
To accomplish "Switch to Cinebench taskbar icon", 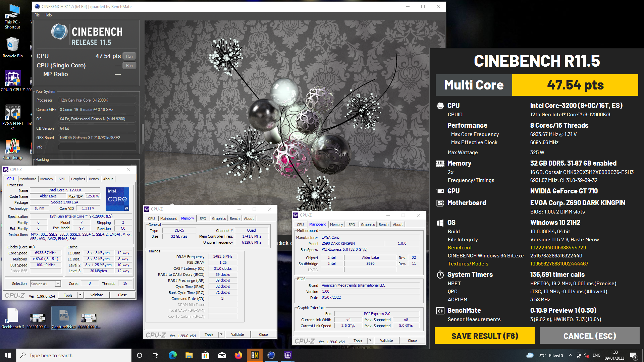I will tap(271, 355).
